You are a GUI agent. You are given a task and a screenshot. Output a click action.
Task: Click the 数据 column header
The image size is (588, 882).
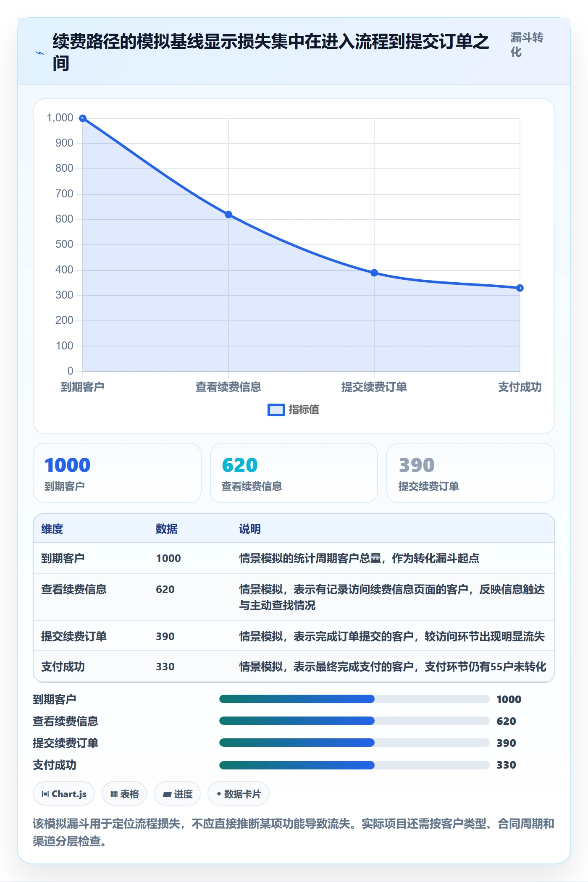click(167, 529)
